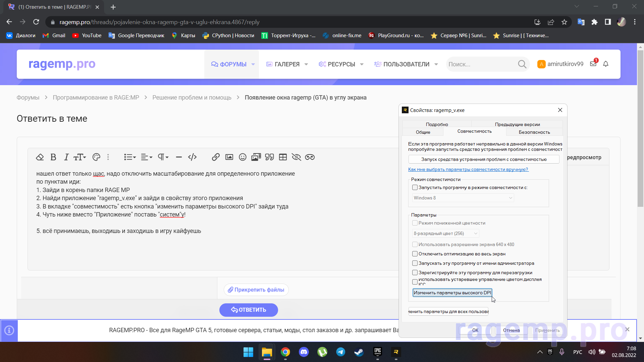
Task: Click the ОТВЕТИТЬ reply button
Action: click(249, 310)
